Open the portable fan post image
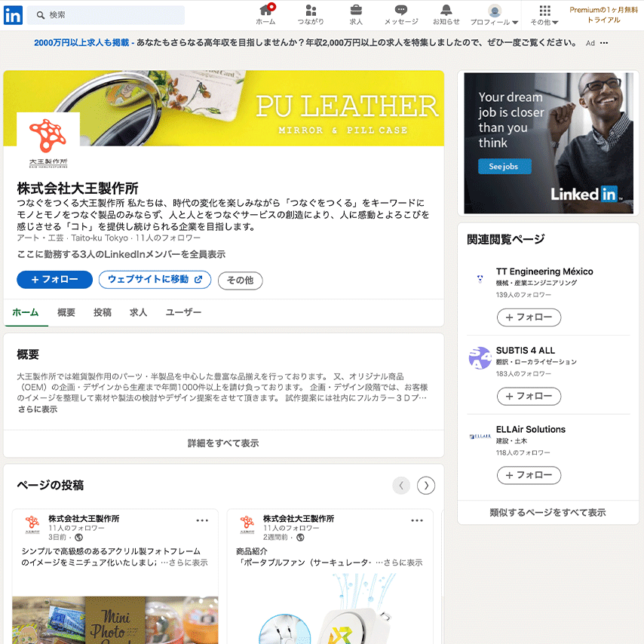This screenshot has width=644, height=644. pos(330,609)
